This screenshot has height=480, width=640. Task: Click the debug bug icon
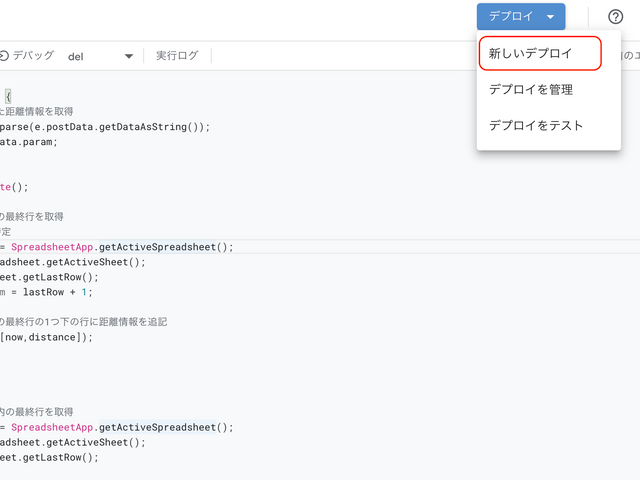point(4,56)
